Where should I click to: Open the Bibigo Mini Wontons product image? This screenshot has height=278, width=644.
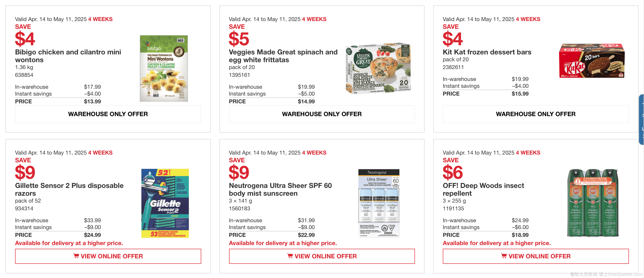(x=164, y=68)
